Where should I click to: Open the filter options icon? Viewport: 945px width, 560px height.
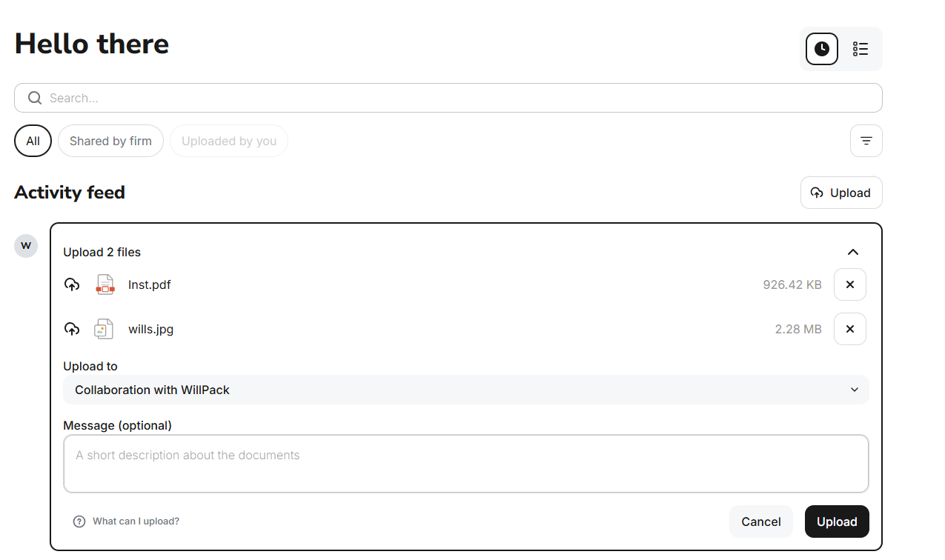(x=866, y=141)
